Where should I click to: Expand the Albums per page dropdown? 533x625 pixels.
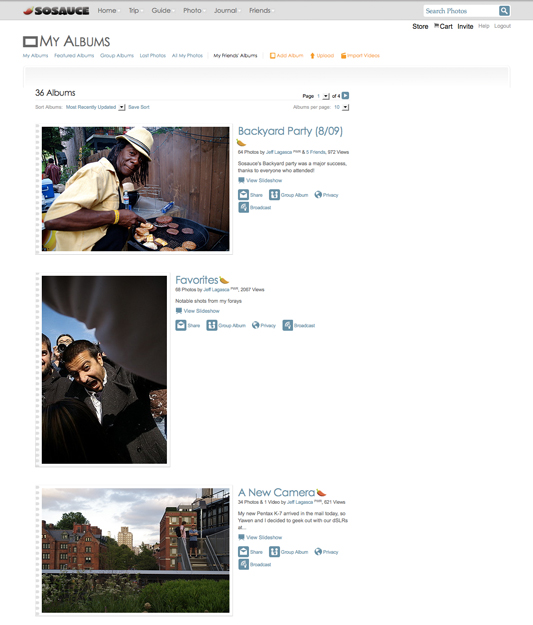345,107
